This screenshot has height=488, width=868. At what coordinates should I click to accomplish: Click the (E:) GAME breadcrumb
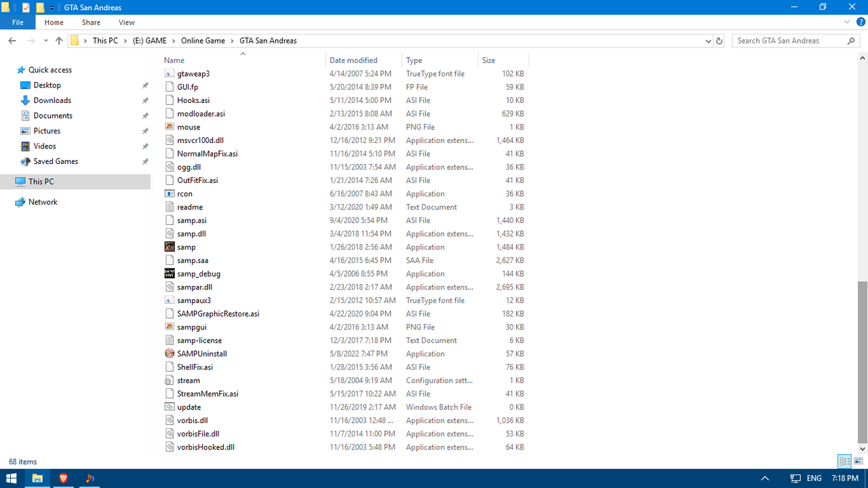(150, 41)
